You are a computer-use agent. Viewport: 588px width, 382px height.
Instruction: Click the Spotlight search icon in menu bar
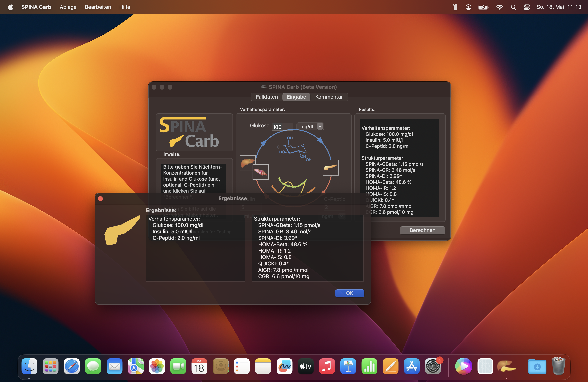tap(513, 7)
